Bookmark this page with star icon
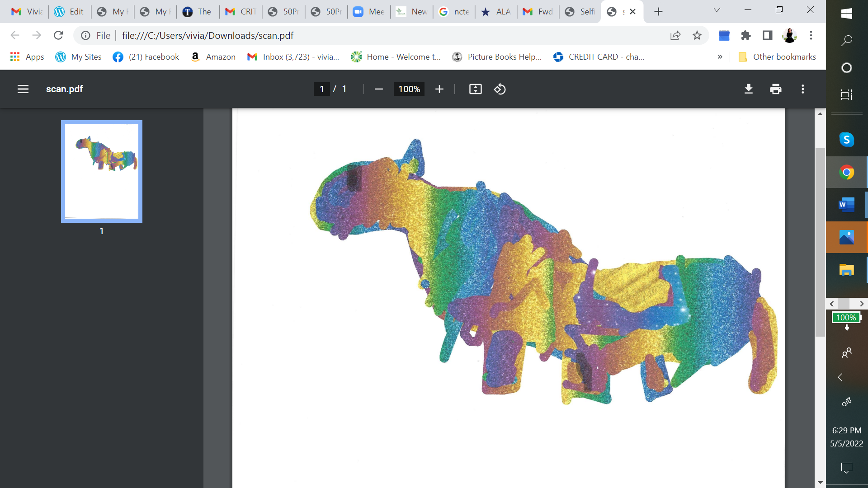Viewport: 868px width, 488px height. (697, 35)
